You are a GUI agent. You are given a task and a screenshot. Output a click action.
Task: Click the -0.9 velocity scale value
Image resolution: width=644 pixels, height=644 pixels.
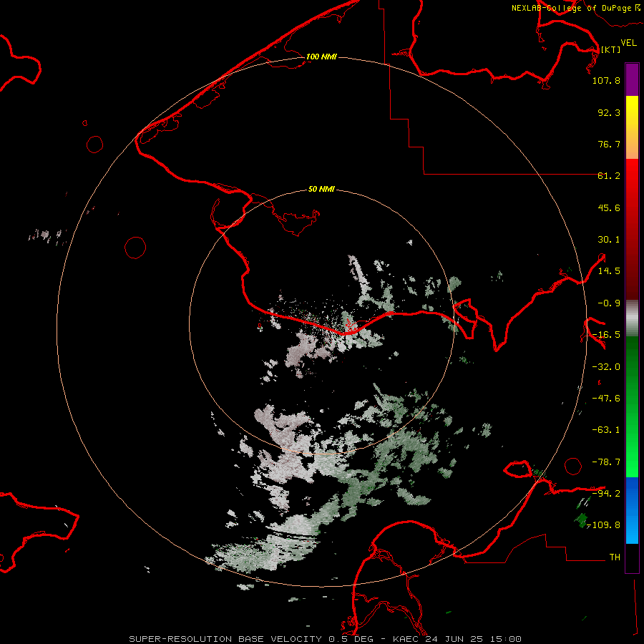609,303
